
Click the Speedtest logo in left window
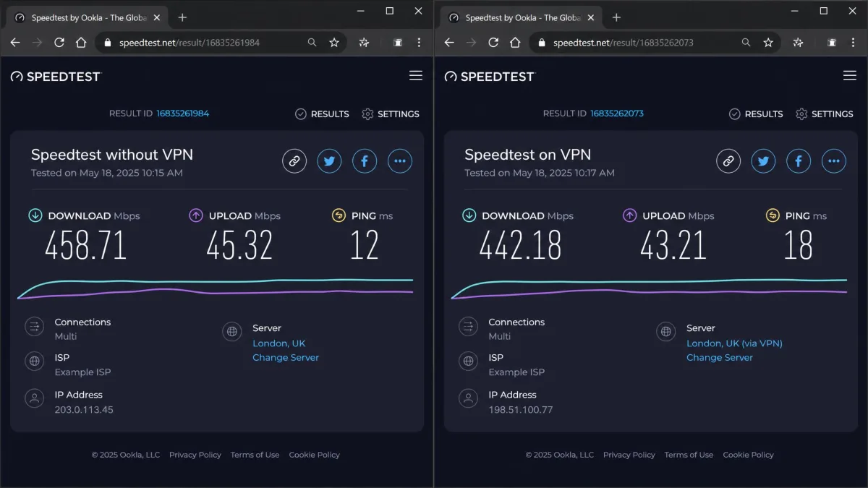(56, 76)
